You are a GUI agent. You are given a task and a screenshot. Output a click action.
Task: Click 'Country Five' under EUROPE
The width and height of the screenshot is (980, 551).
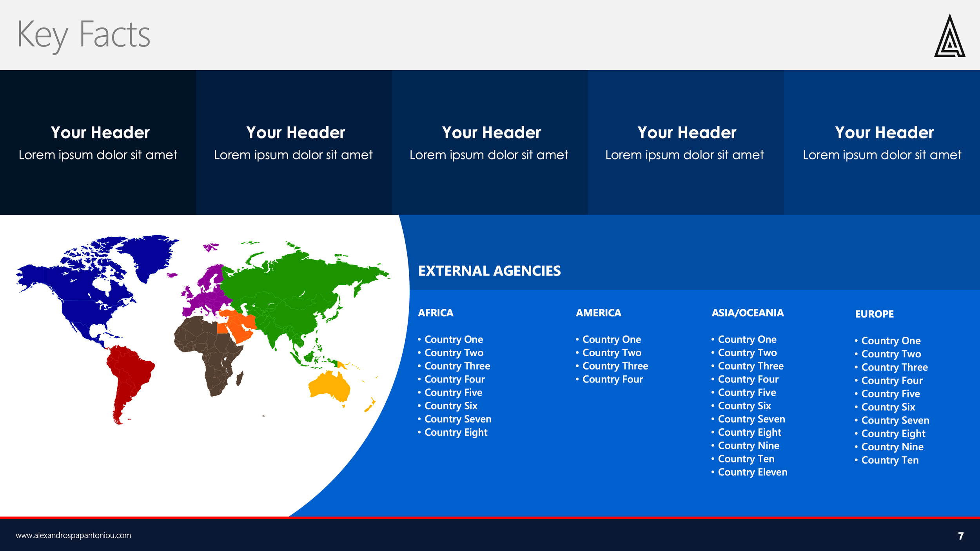891,394
